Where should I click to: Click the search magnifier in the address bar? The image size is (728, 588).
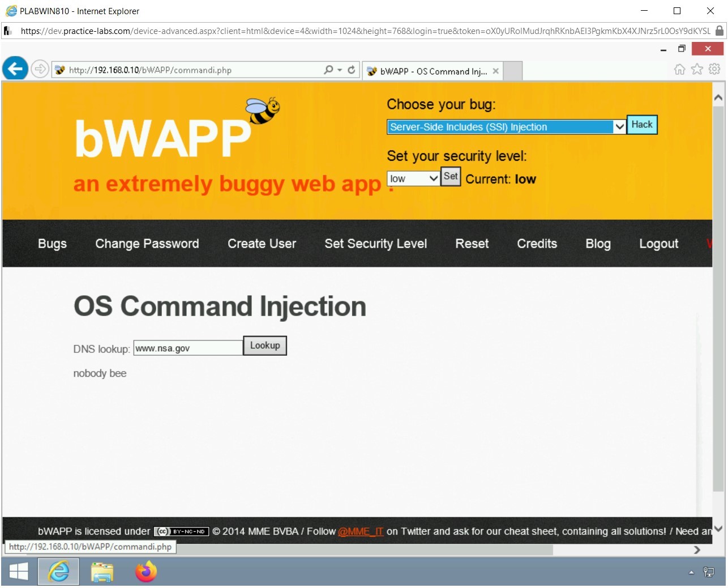tap(328, 70)
